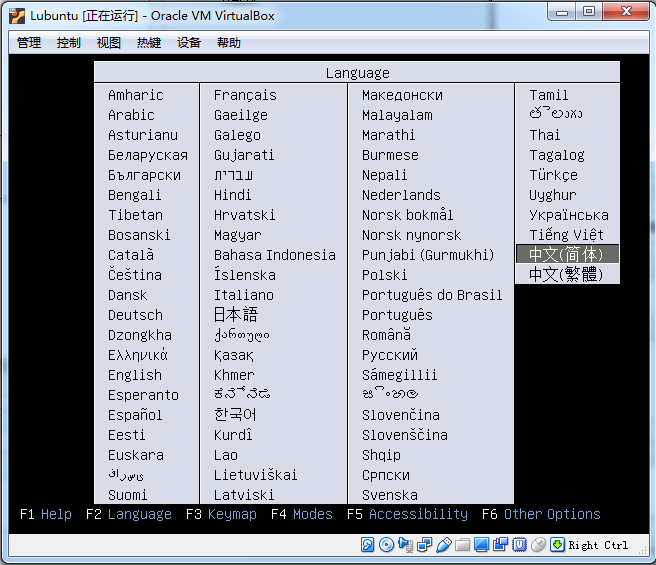Select 中文(繁體) language
Image resolution: width=656 pixels, height=565 pixels.
coord(567,275)
